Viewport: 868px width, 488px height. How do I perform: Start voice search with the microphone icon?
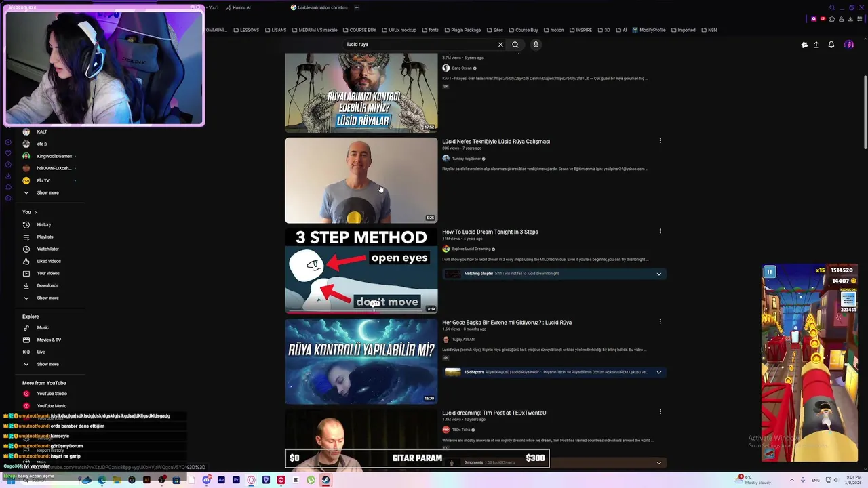[536, 45]
